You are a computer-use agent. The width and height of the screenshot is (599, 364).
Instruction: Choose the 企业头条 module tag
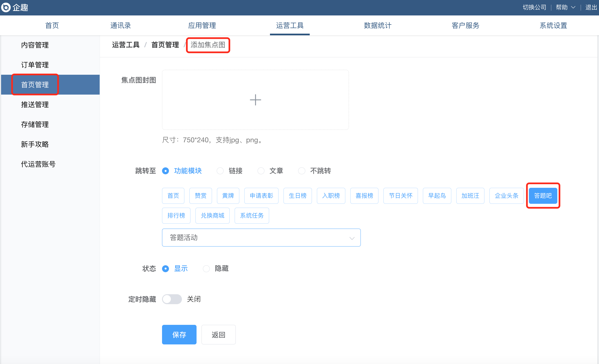507,196
